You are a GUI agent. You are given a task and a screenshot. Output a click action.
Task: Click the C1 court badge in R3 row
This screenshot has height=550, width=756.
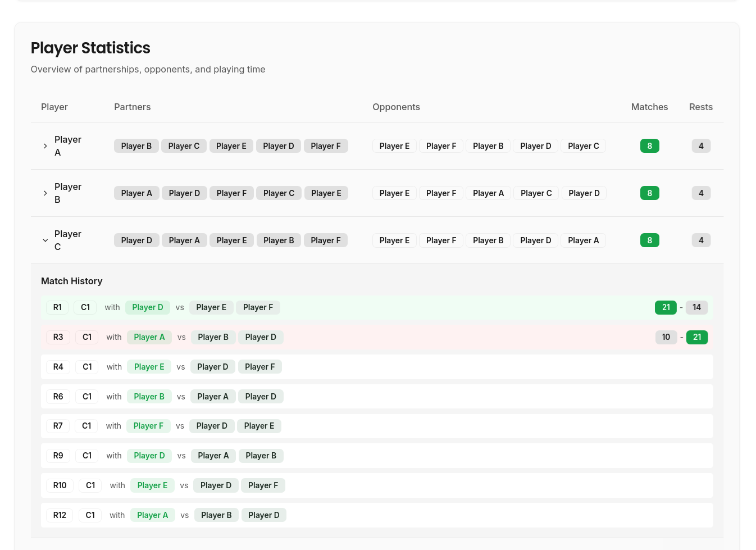coord(87,337)
